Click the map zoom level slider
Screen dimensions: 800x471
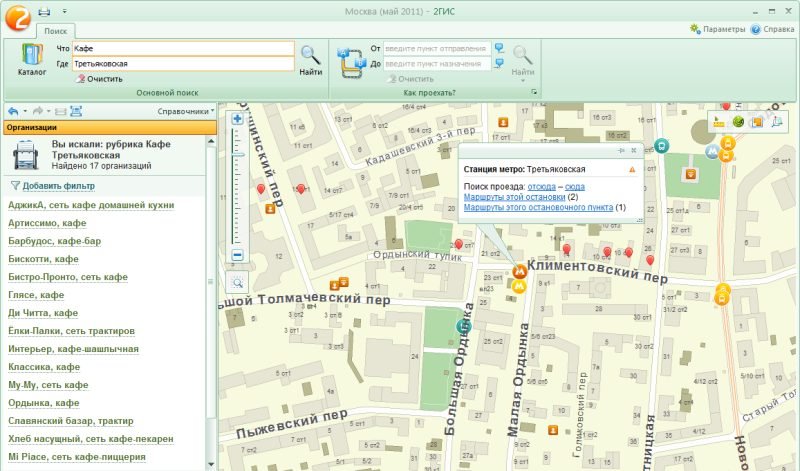(237, 156)
